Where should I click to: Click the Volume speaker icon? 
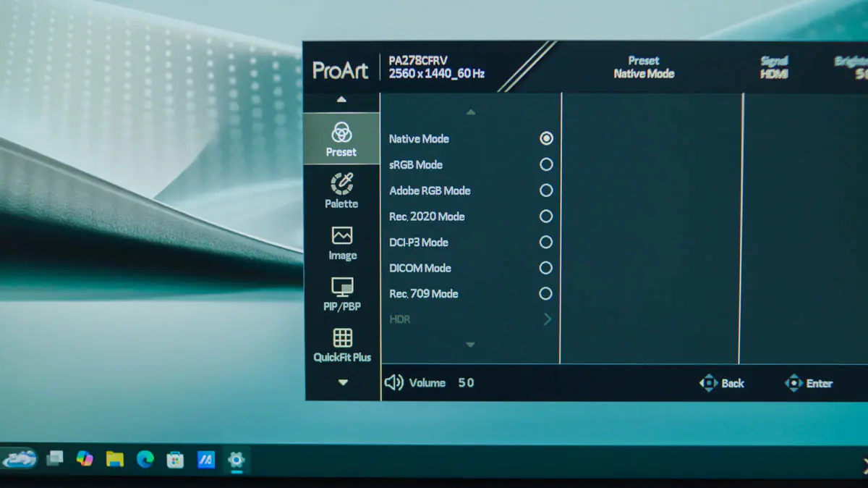[394, 383]
